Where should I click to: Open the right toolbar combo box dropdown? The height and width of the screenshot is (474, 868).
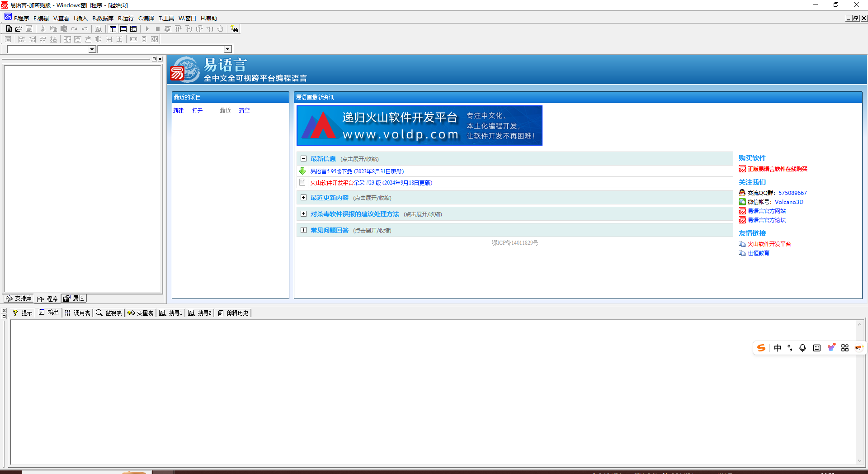(228, 49)
